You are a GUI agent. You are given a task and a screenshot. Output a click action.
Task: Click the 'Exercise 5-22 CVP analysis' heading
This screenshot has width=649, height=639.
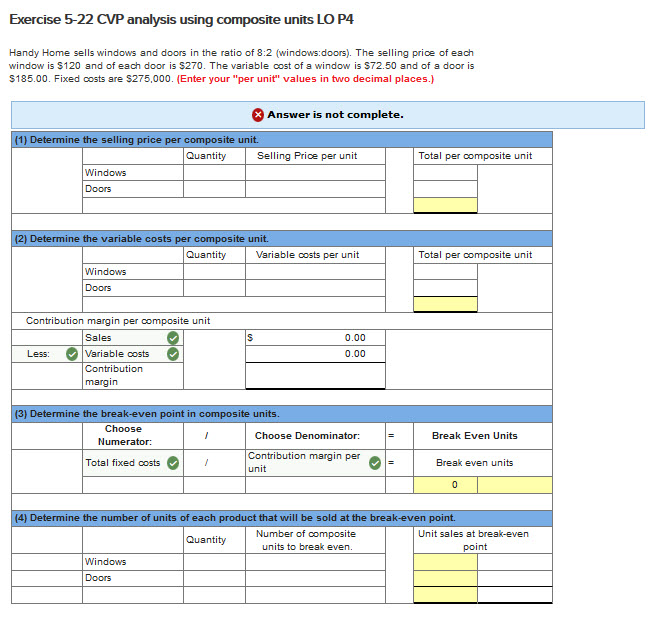tap(181, 19)
